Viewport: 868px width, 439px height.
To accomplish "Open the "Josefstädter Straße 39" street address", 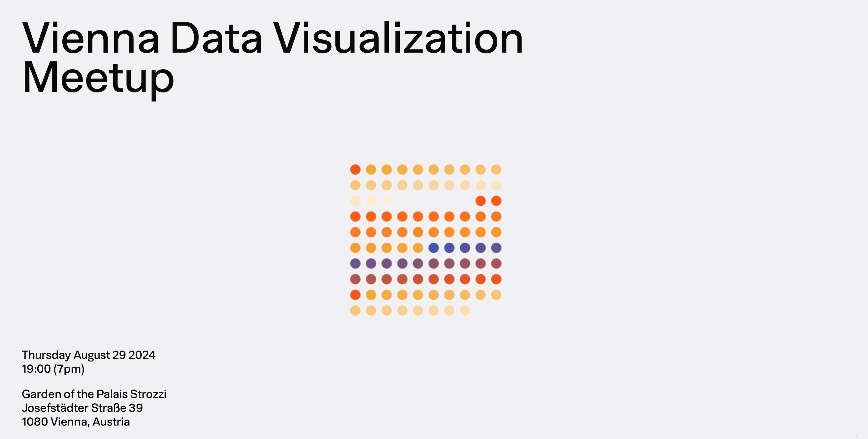I will tap(82, 408).
